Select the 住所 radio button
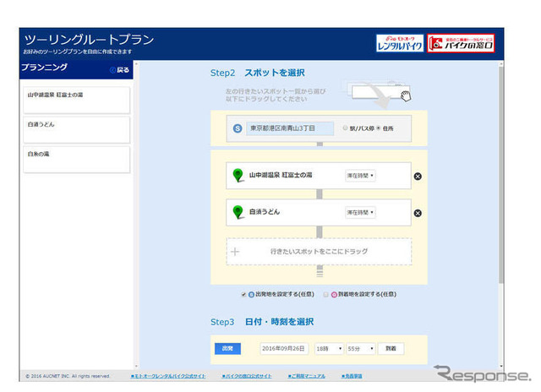Viewport: 541px width, 392px height. pyautogui.click(x=379, y=128)
